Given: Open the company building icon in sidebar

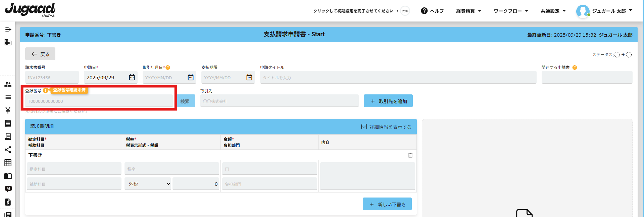Looking at the screenshot, I should tap(8, 42).
